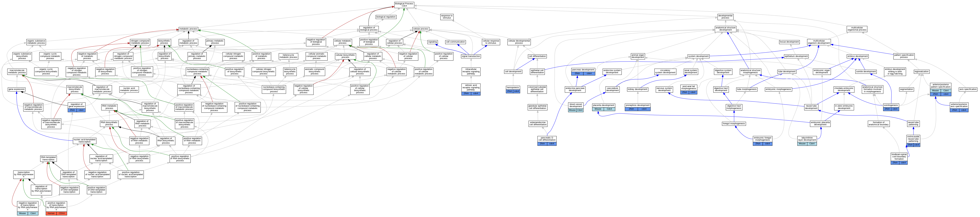The image size is (980, 217).
Task: Click 'heterocycle metabolic process' node
Action: click(x=288, y=56)
